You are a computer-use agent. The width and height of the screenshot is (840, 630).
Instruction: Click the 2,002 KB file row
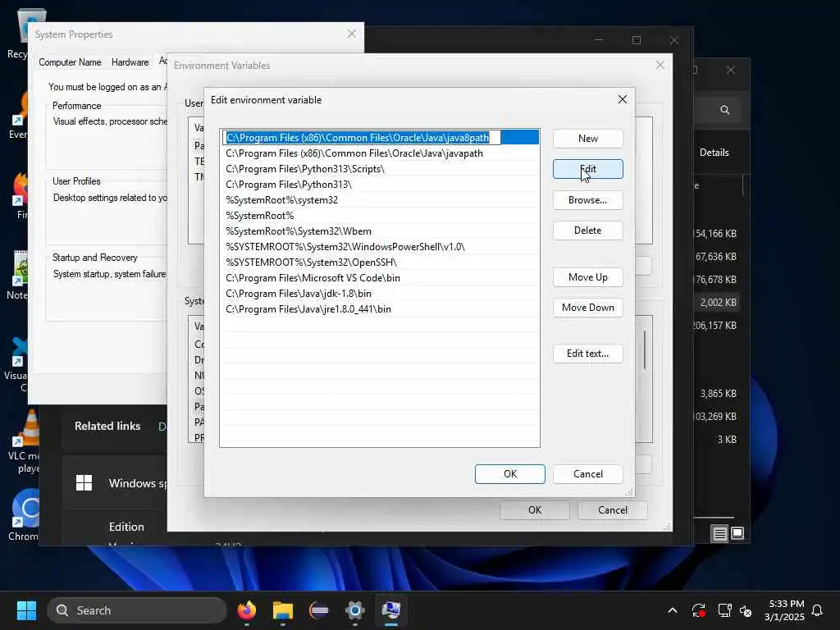718,302
